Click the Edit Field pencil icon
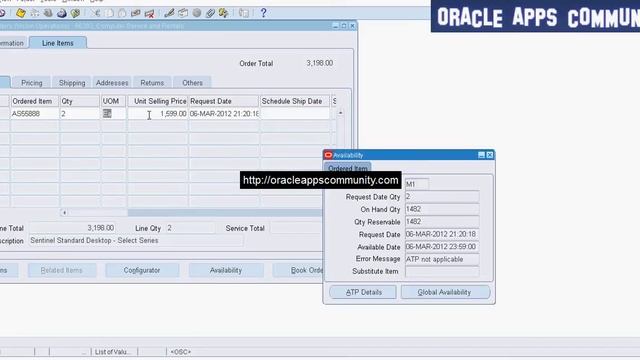Image resolution: width=640 pixels, height=360 pixels. [169, 13]
